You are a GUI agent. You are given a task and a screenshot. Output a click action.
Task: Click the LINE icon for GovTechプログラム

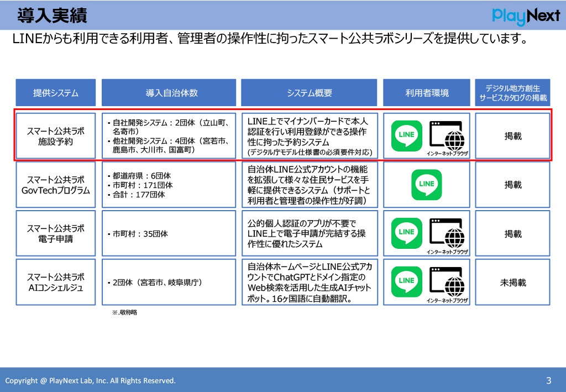pos(426,184)
